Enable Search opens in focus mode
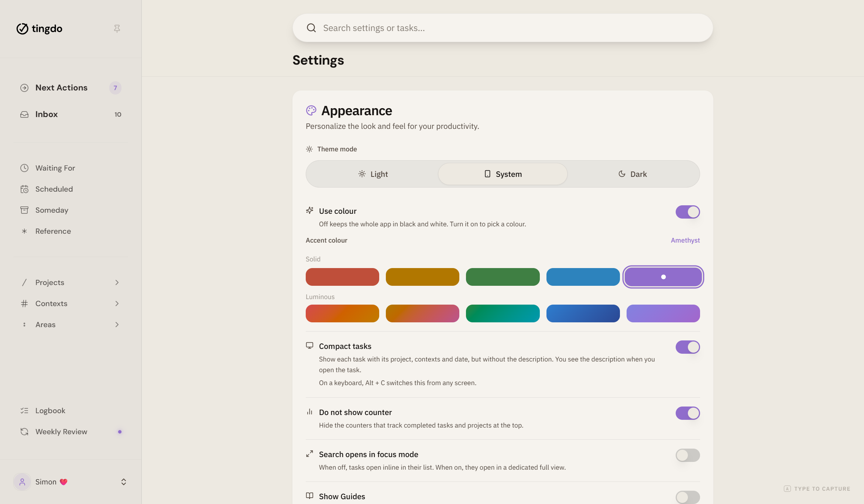The width and height of the screenshot is (864, 504). [x=688, y=455]
